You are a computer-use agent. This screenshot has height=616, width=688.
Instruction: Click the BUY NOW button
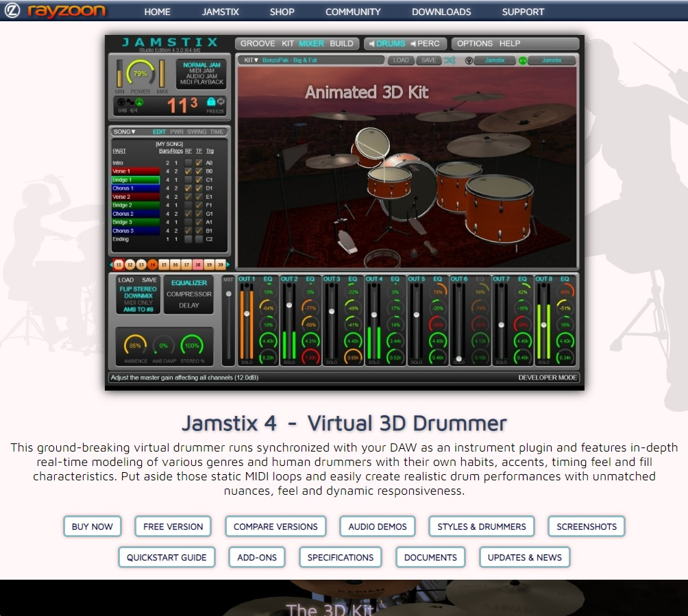click(x=92, y=526)
